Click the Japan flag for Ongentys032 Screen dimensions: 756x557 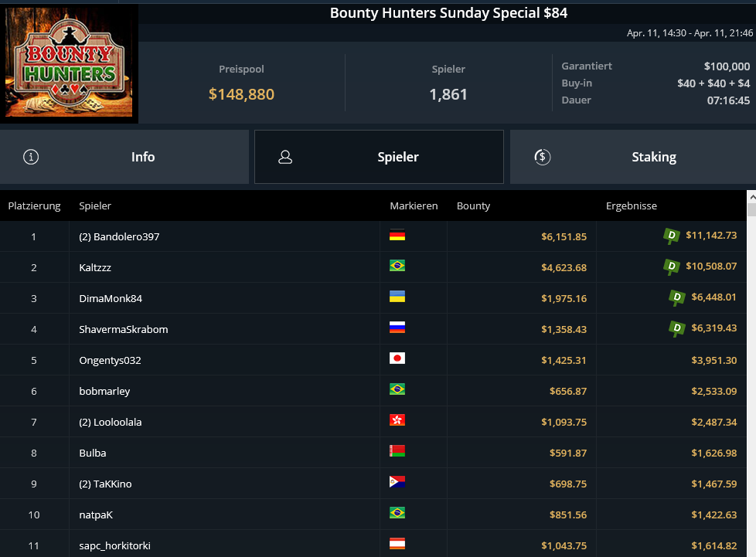click(x=397, y=358)
